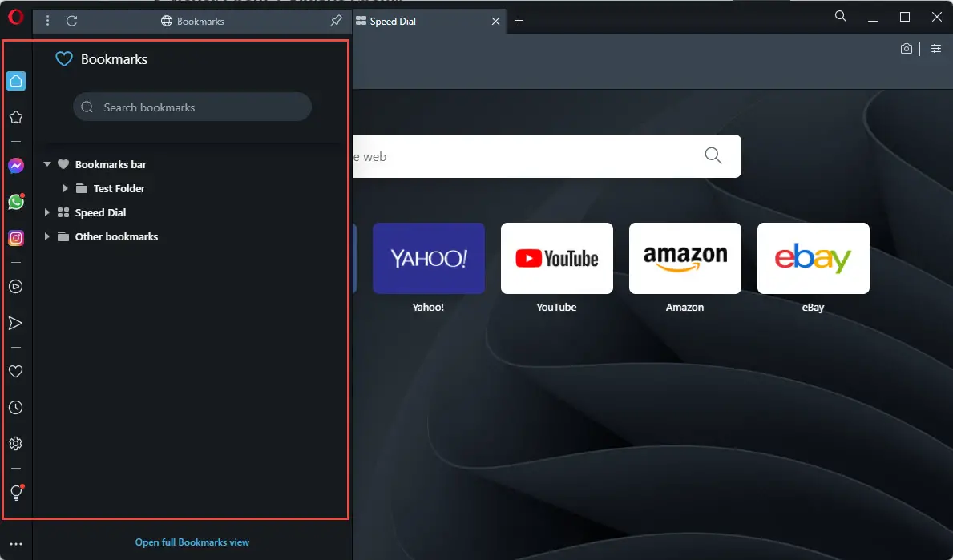Open WhatsApp in the sidebar

point(16,202)
